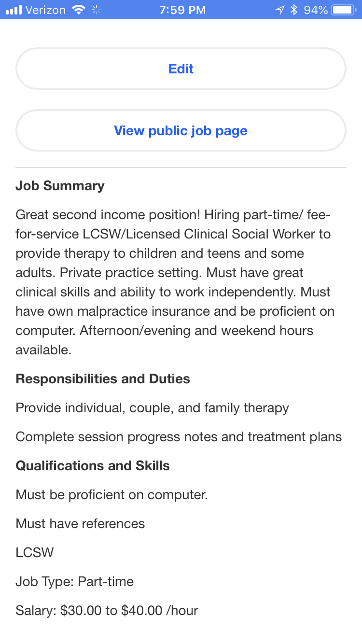Viewport: 362px width, 644px height.
Task: Tap the Responsibilities and Duties heading
Action: coord(103,379)
